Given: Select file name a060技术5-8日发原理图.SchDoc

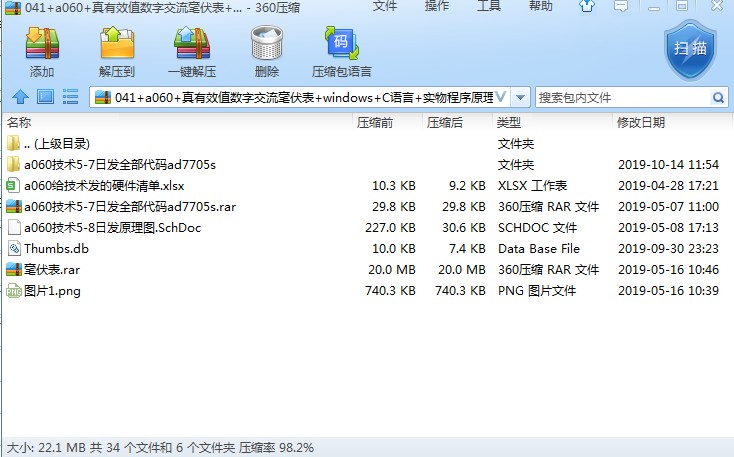Looking at the screenshot, I should 112,228.
